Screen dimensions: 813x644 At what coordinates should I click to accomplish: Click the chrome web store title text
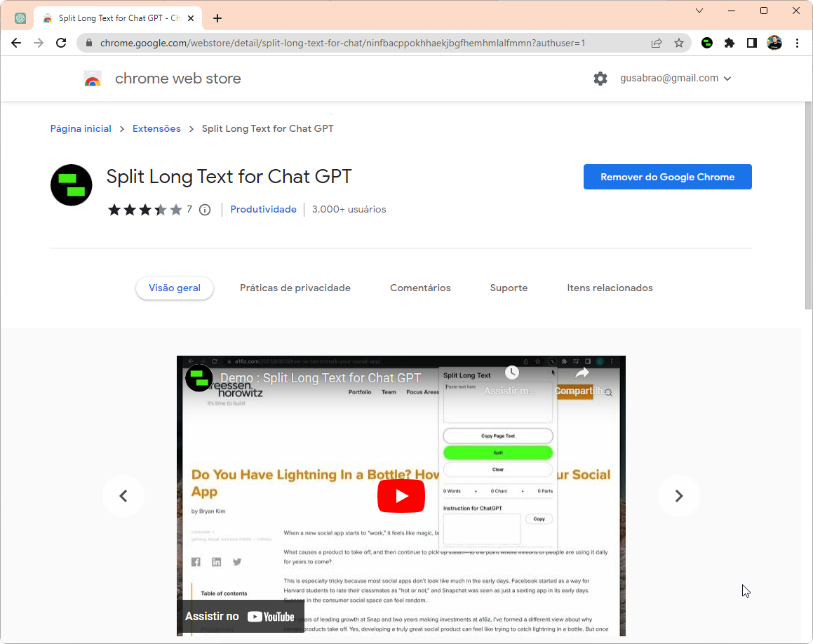tap(178, 79)
